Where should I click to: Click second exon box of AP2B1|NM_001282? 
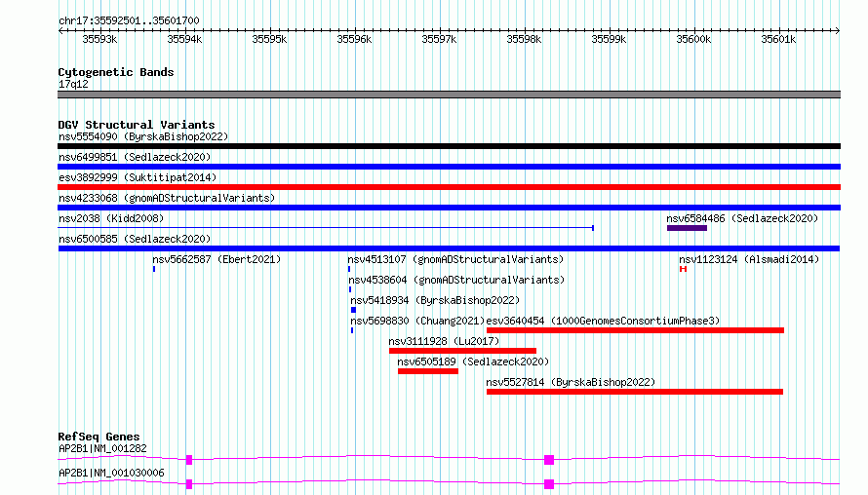click(549, 460)
